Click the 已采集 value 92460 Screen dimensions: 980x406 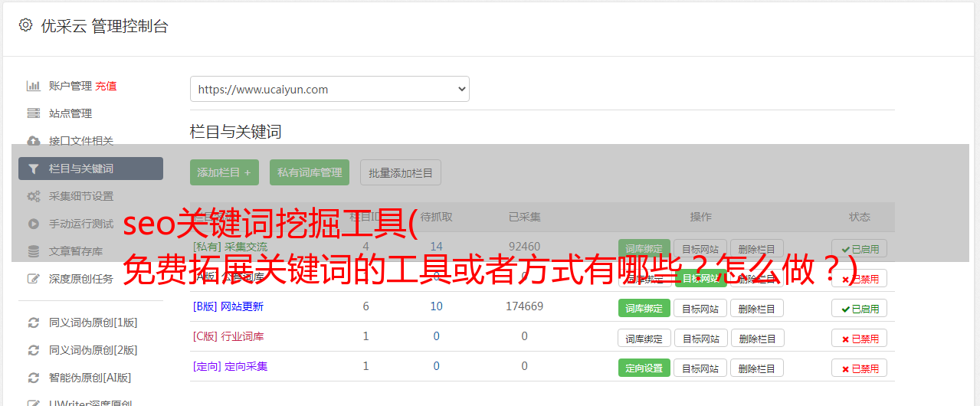(x=524, y=247)
